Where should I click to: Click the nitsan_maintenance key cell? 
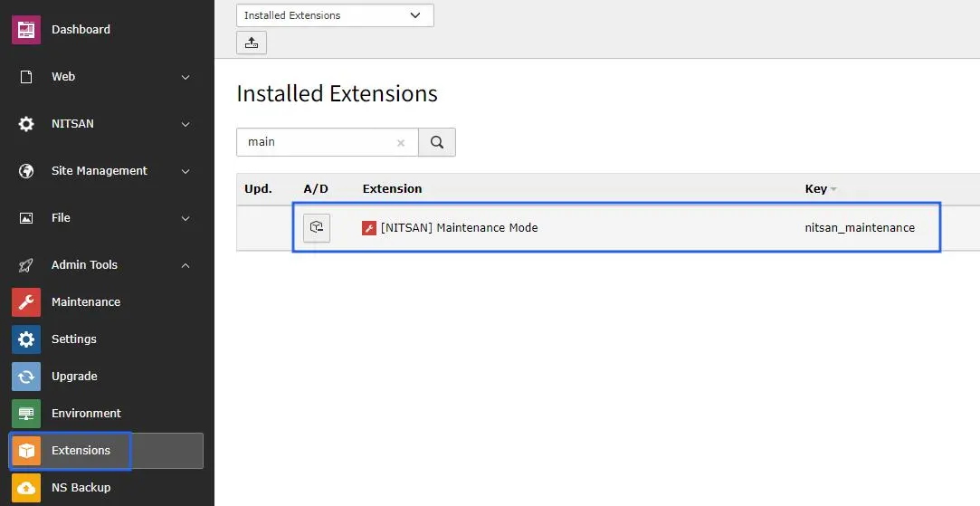point(860,228)
